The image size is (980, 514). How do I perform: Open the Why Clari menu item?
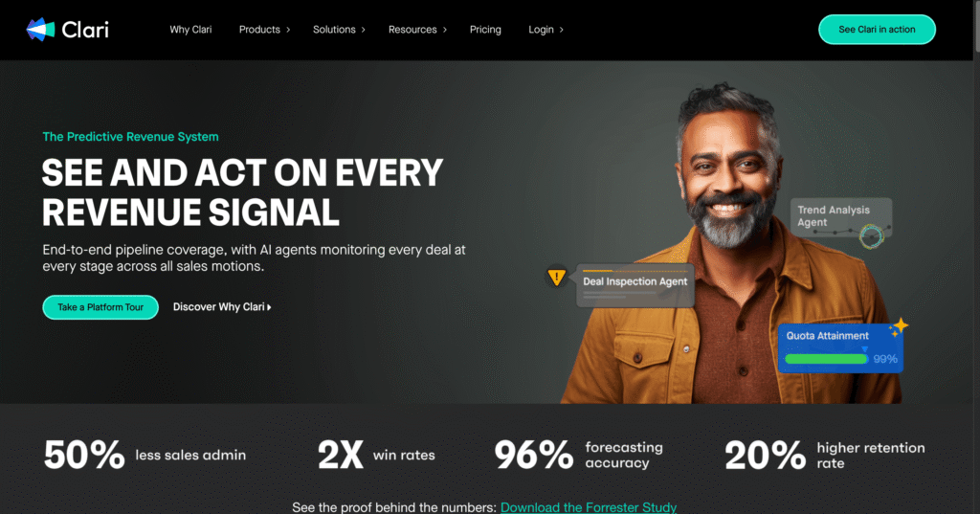[190, 30]
